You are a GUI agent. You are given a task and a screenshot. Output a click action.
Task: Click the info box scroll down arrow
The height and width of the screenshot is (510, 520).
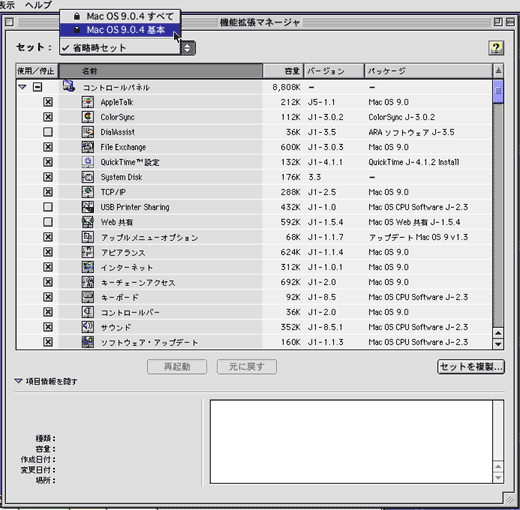(x=498, y=477)
